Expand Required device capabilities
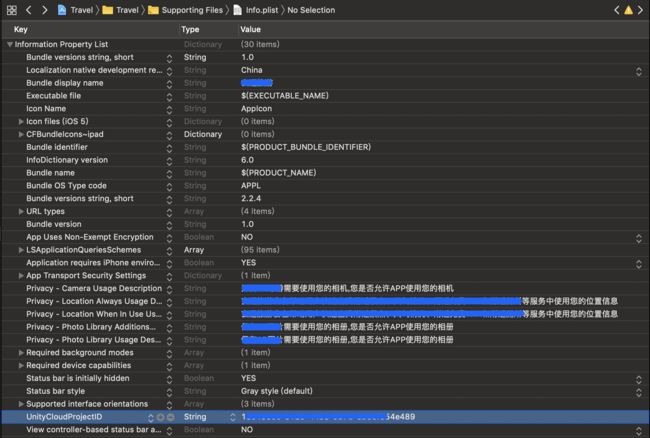This screenshot has height=438, width=650. pos(21,365)
